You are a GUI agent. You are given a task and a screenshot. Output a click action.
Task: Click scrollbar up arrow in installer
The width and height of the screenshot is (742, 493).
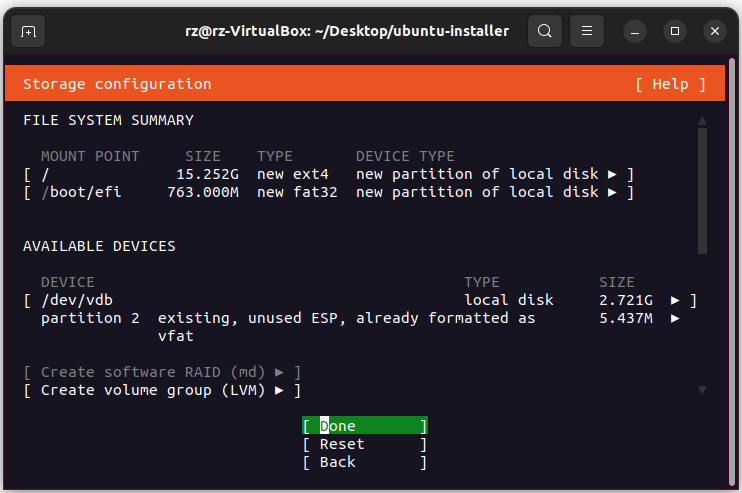[x=702, y=121]
